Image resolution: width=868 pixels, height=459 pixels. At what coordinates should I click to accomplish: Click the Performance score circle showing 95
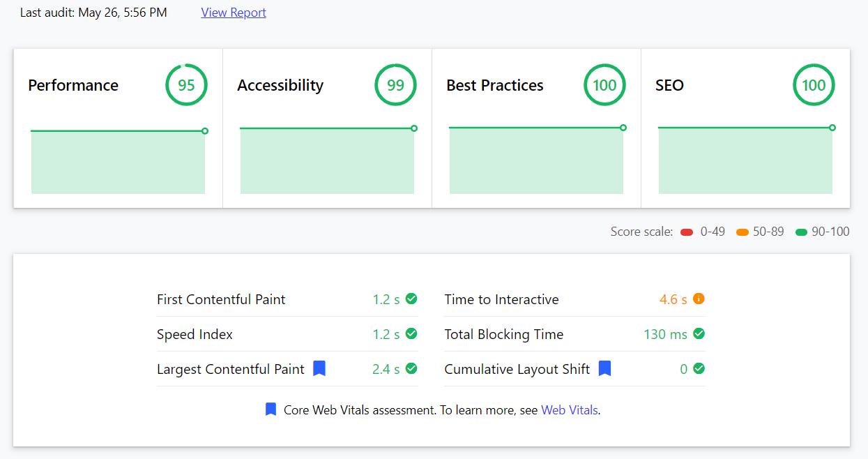coord(186,85)
